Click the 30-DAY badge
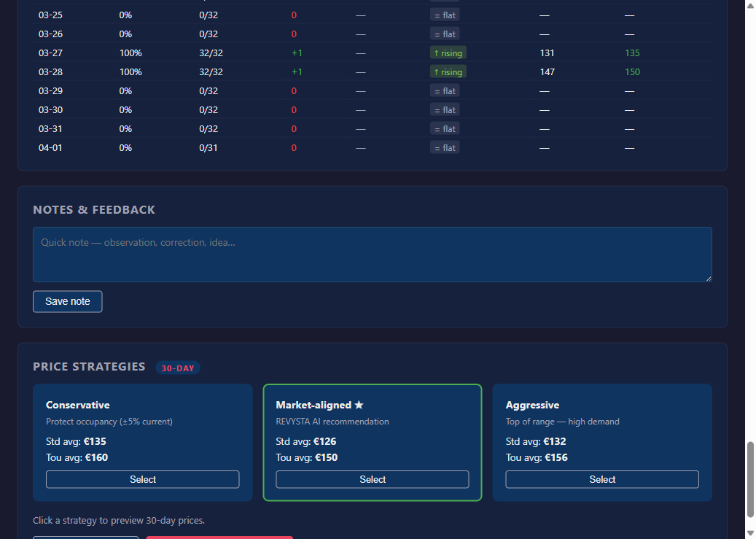Image resolution: width=756 pixels, height=539 pixels. 178,368
